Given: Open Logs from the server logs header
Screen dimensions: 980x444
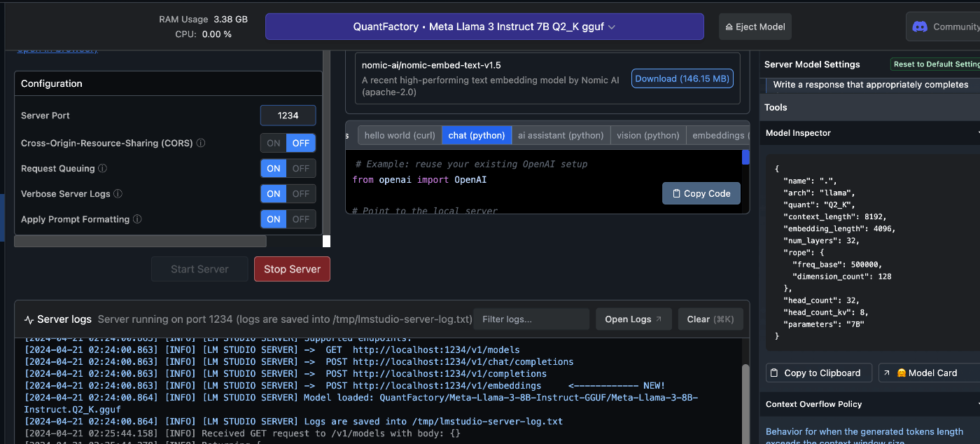Looking at the screenshot, I should [633, 319].
